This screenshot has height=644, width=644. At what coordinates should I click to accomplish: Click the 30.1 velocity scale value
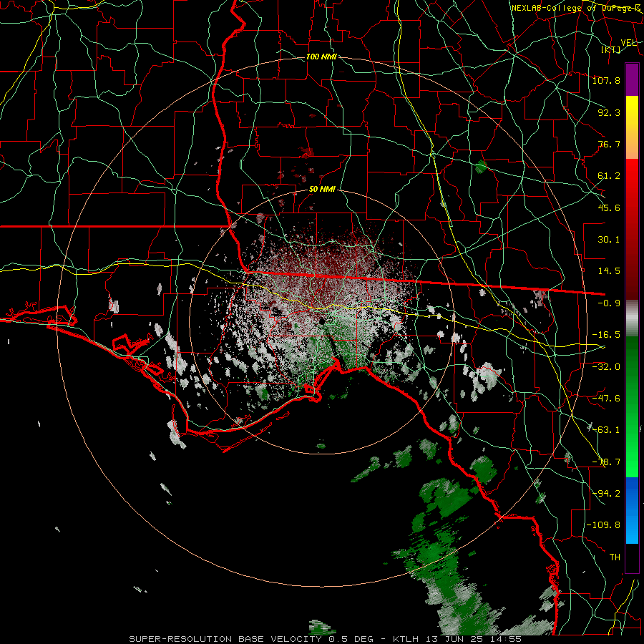[609, 240]
